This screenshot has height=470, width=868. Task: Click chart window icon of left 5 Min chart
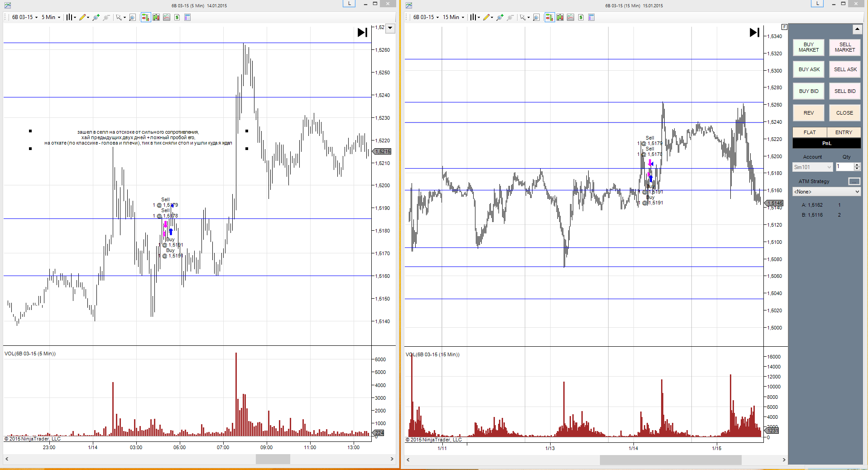point(8,5)
